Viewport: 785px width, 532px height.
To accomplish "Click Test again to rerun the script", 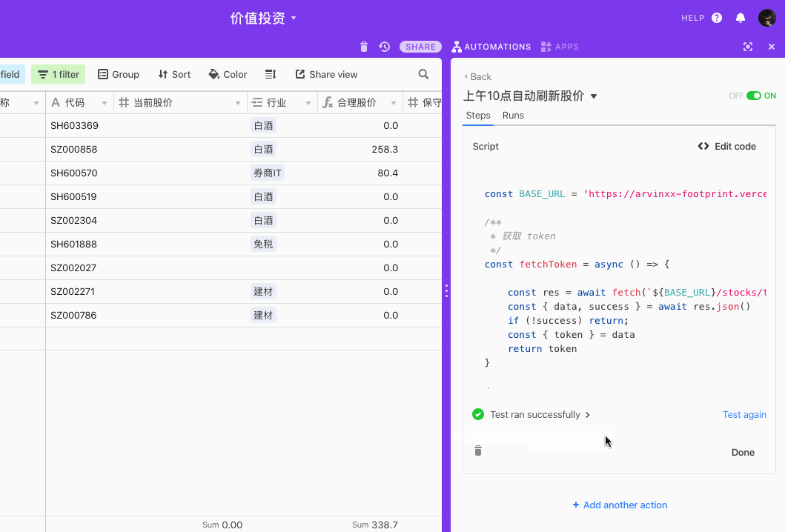I will pyautogui.click(x=744, y=414).
